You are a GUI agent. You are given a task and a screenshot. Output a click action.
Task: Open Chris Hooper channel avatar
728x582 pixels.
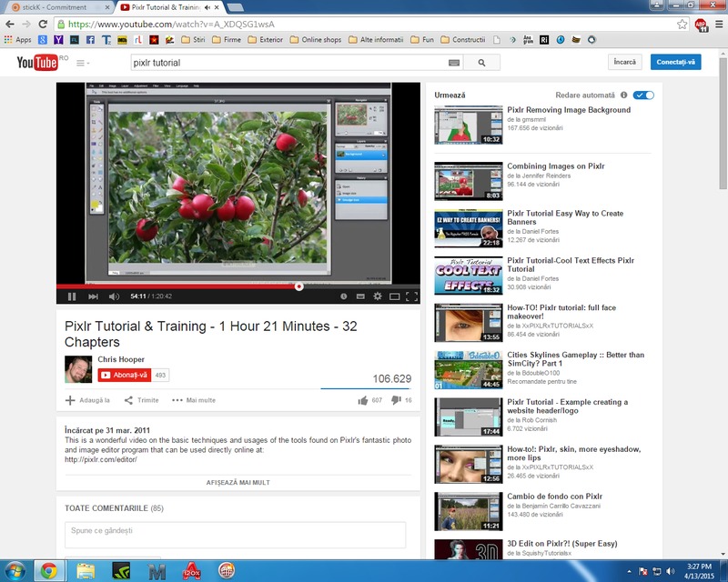point(78,369)
